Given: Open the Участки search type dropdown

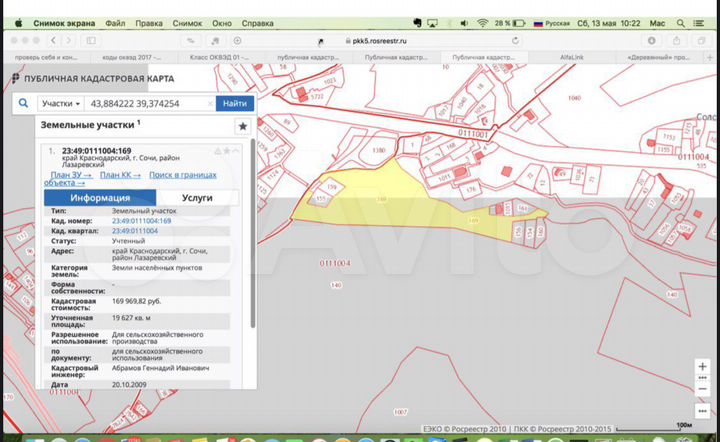Looking at the screenshot, I should pyautogui.click(x=59, y=103).
